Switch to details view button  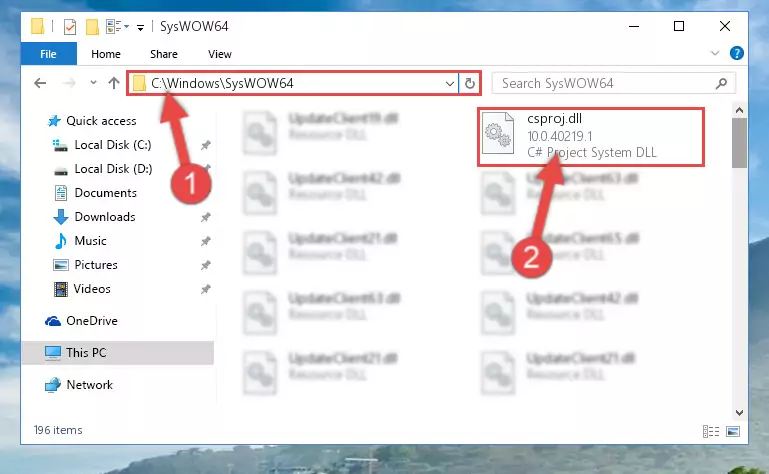(711, 431)
